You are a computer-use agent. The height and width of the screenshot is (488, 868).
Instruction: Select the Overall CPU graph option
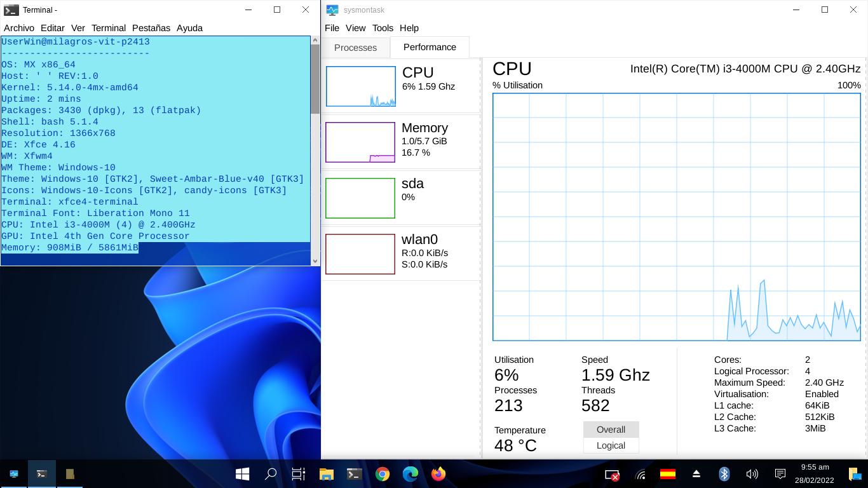[x=611, y=430]
